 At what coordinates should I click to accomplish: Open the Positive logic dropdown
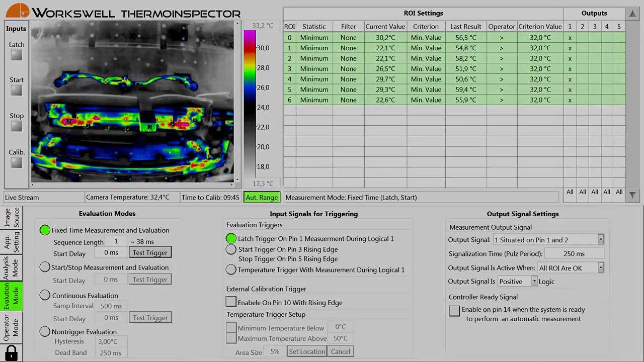pos(534,282)
